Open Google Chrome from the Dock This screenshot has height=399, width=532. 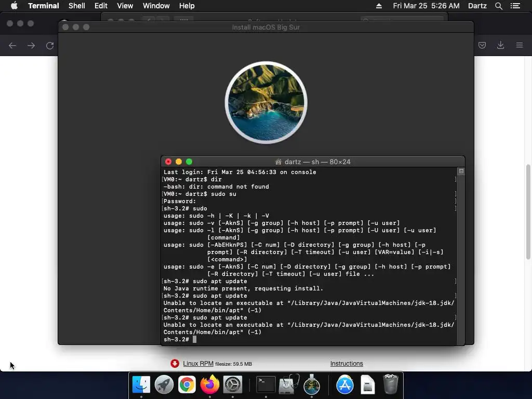pos(187,385)
